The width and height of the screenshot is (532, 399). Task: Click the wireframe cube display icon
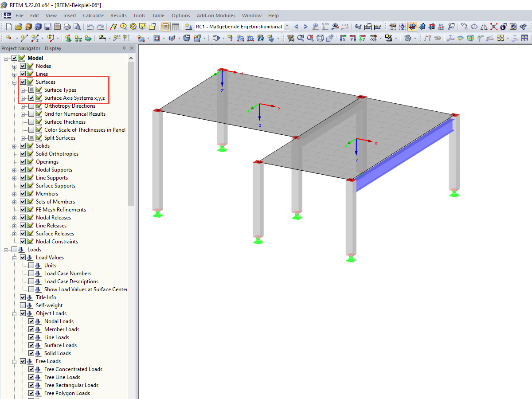tap(320, 39)
